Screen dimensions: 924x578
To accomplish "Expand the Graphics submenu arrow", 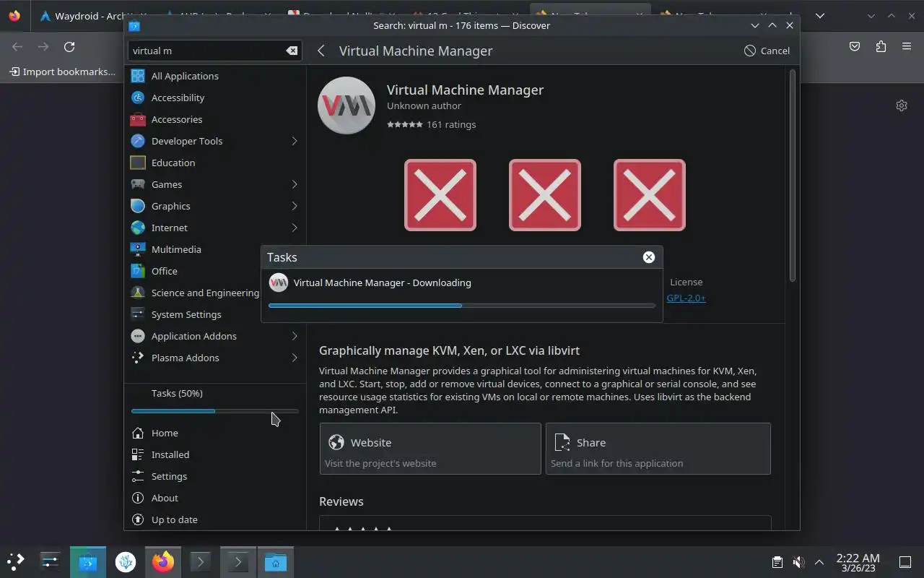I will [295, 206].
